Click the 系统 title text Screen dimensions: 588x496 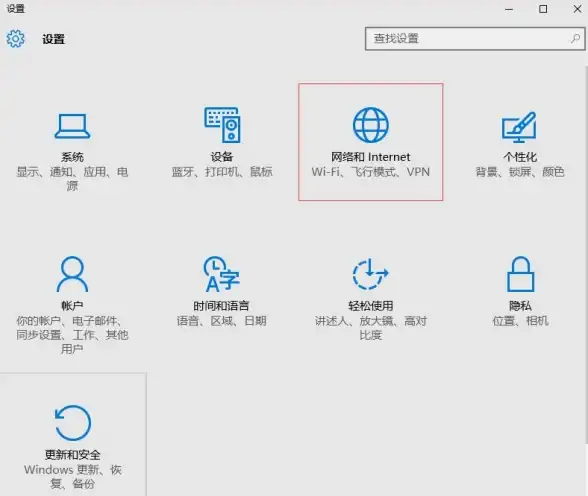(x=72, y=157)
